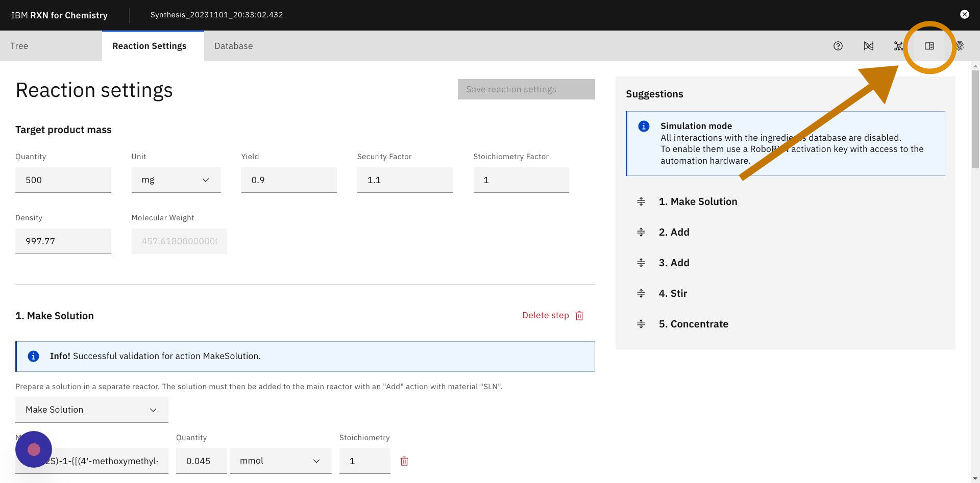Open the help question mark icon
Screen dimensions: 980x483
(838, 46)
